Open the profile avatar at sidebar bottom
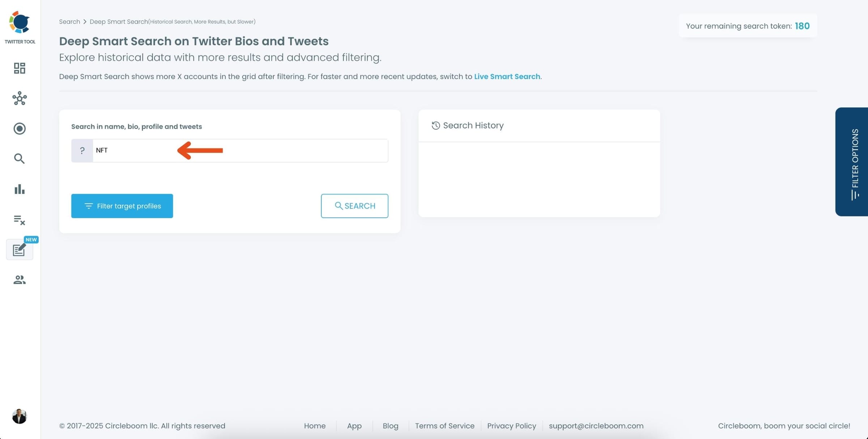868x439 pixels. tap(19, 415)
